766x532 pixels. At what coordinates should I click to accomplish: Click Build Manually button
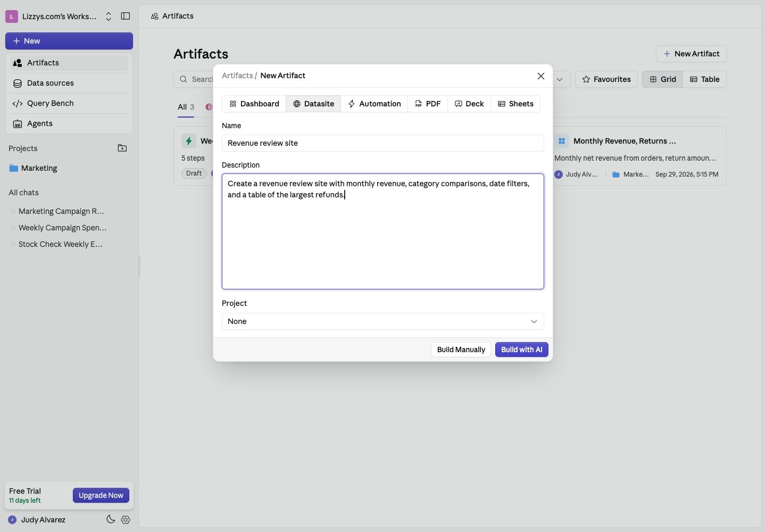(461, 350)
